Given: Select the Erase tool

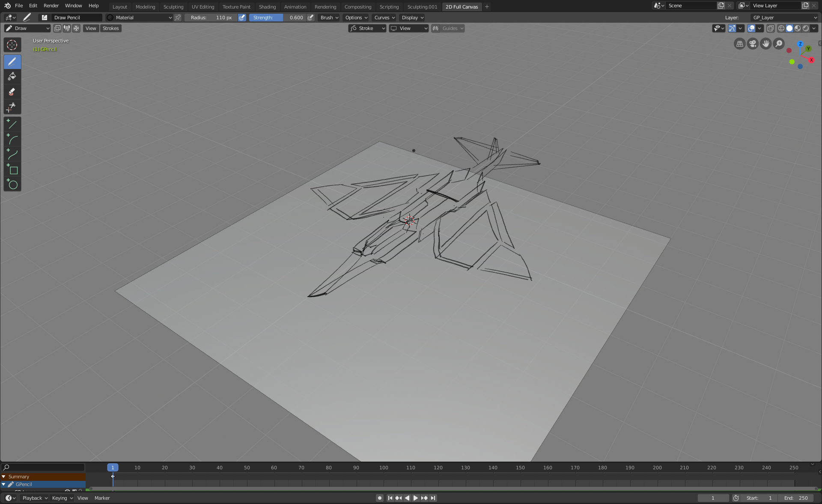Looking at the screenshot, I should [12, 92].
